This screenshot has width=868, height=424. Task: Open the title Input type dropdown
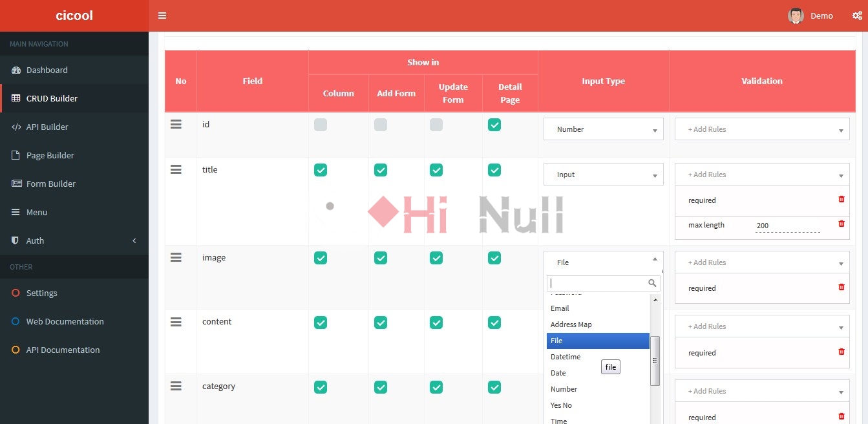(604, 175)
